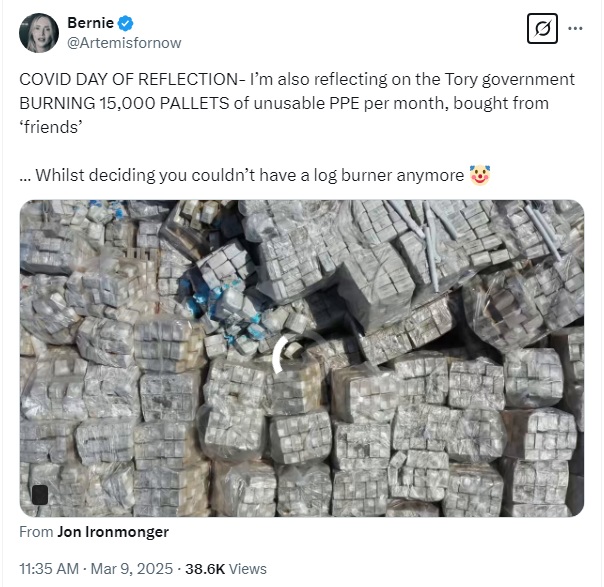Open the Bernie display name link
Image resolution: width=604 pixels, height=587 pixels.
click(90, 23)
